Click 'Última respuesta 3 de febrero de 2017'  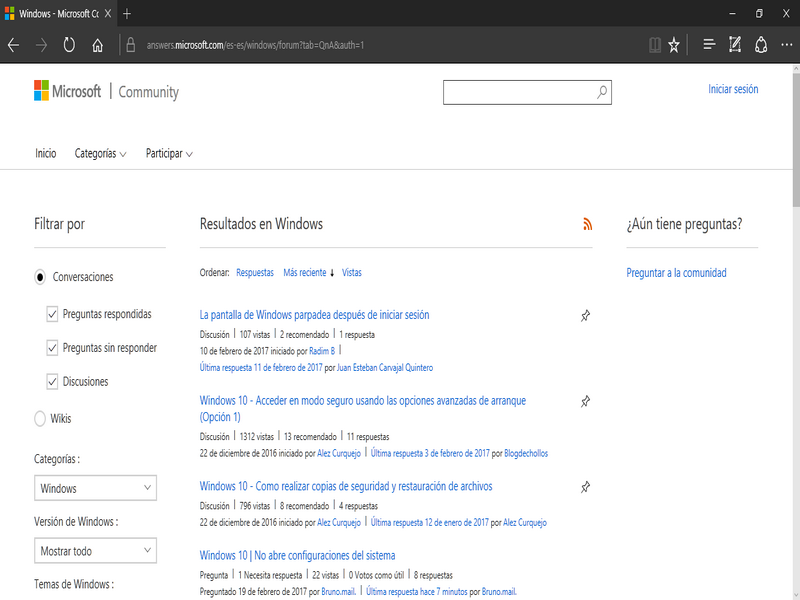click(x=430, y=453)
